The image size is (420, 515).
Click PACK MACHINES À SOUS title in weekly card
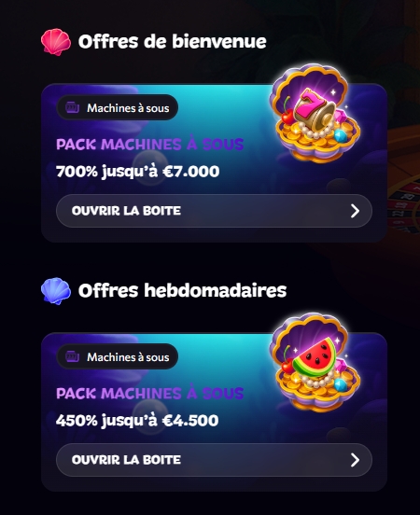coord(150,393)
